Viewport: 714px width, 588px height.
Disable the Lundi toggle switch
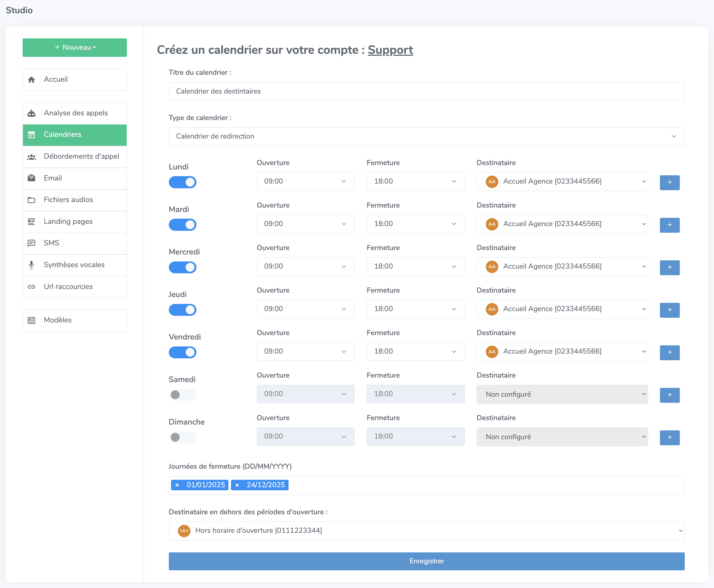[x=182, y=182]
